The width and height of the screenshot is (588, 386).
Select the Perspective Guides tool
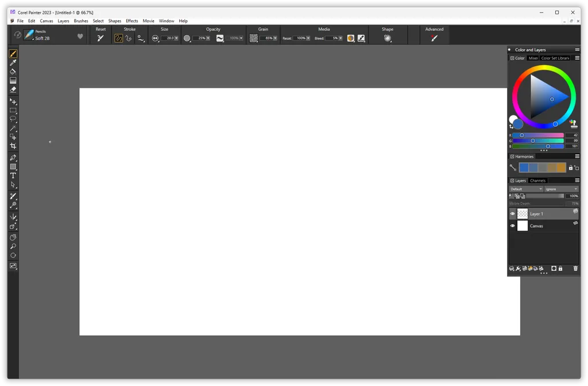[13, 226]
